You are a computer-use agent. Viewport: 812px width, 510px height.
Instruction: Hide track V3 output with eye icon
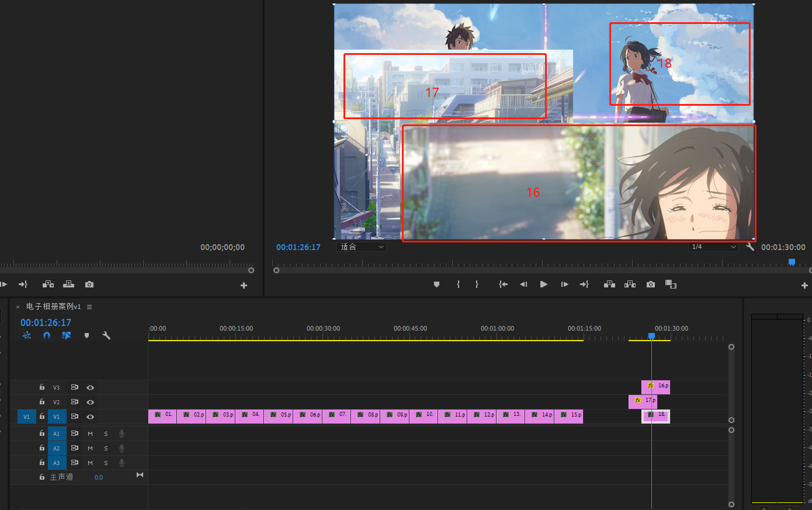coord(91,387)
